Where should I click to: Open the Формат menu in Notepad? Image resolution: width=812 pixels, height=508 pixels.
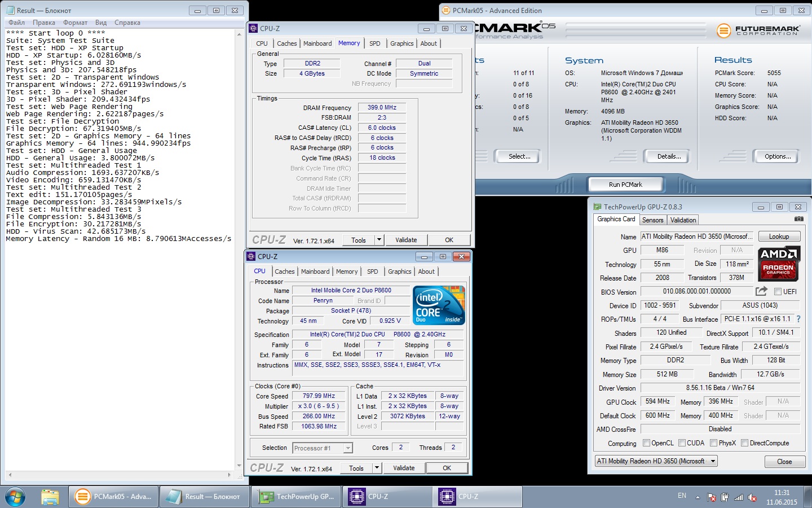[75, 23]
